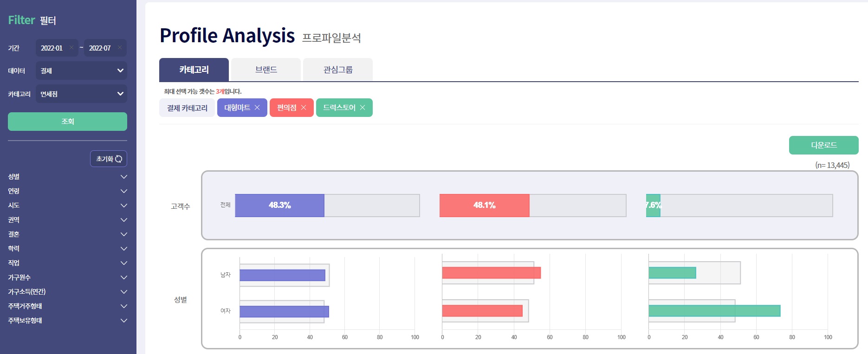
Task: Expand the 연령 filter section
Action: coord(67,191)
